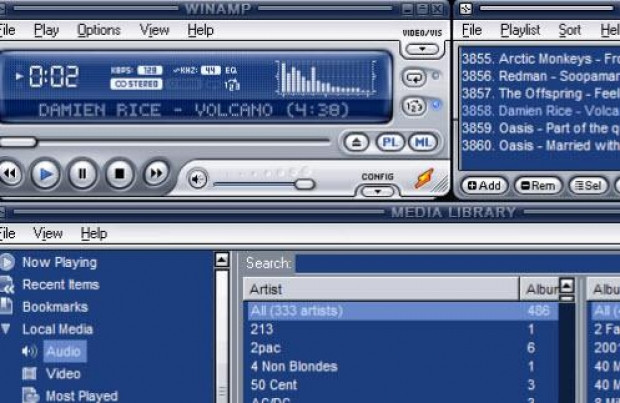This screenshot has width=620, height=403.
Task: Click the Most Played icon in tree
Action: coord(30,395)
